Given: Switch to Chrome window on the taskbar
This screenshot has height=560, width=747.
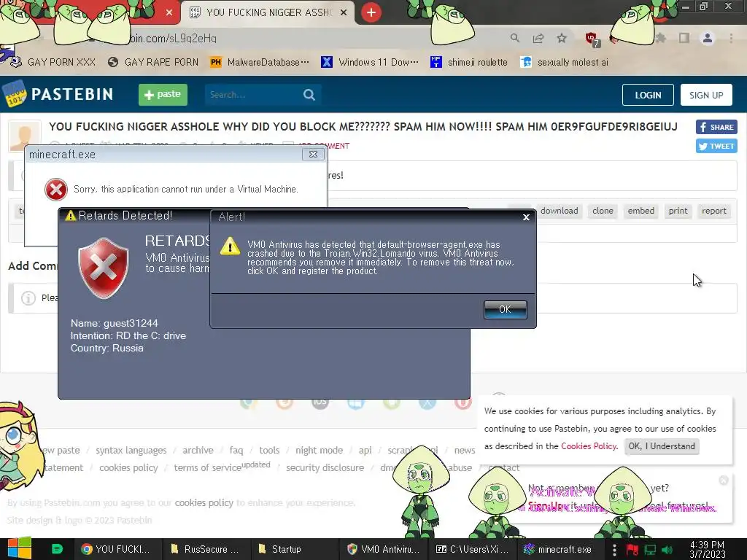Looking at the screenshot, I should point(117,549).
